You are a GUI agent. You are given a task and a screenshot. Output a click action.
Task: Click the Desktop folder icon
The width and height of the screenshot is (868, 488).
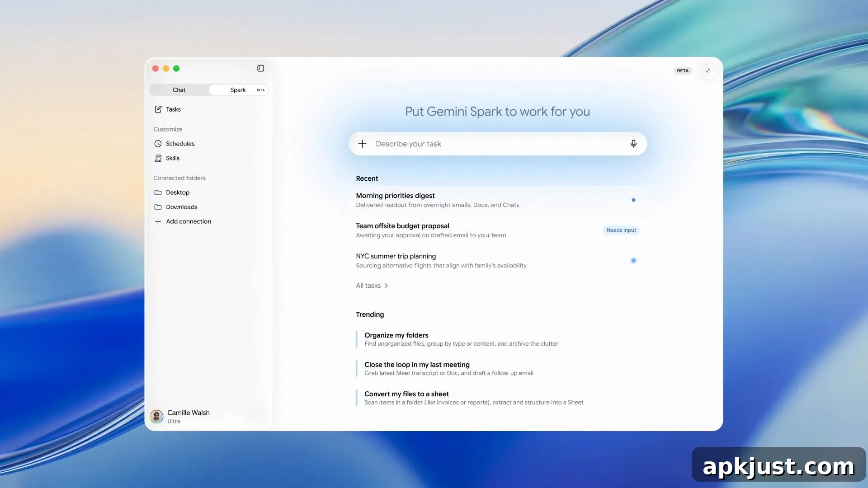point(158,192)
